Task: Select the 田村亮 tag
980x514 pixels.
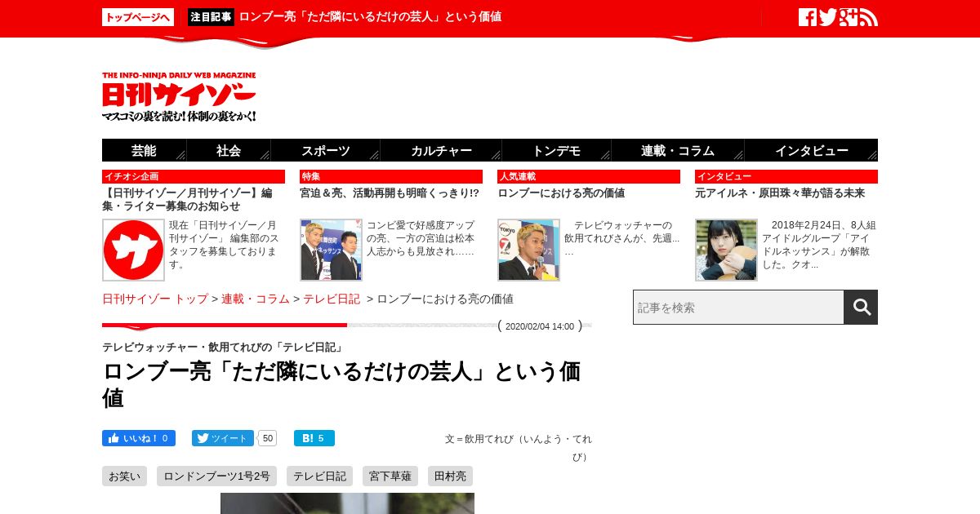Action: (450, 476)
